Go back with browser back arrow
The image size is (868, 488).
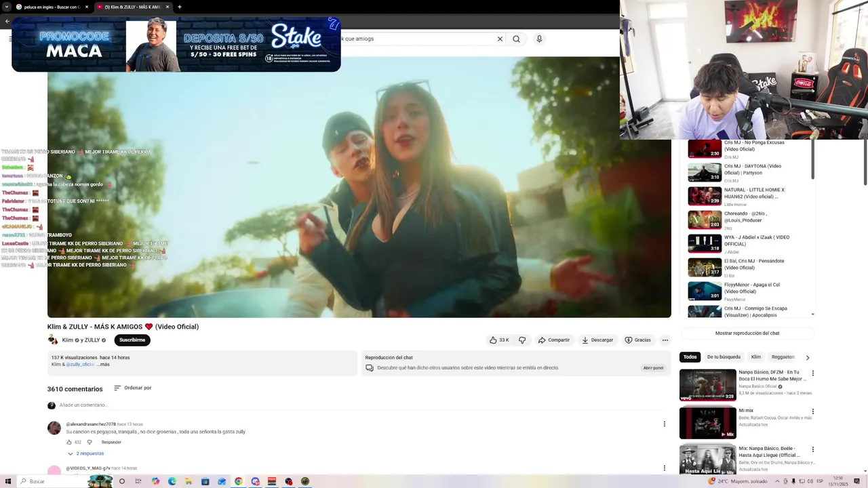(7, 21)
